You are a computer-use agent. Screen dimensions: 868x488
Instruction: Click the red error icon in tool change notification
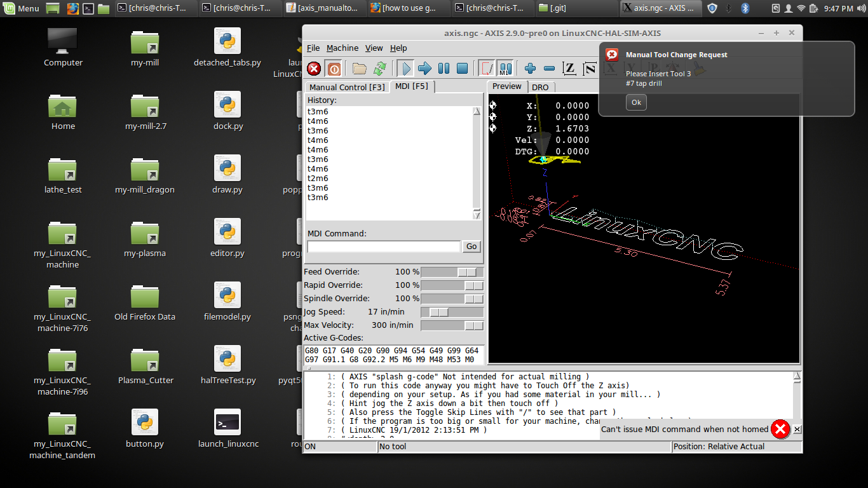[x=612, y=55]
